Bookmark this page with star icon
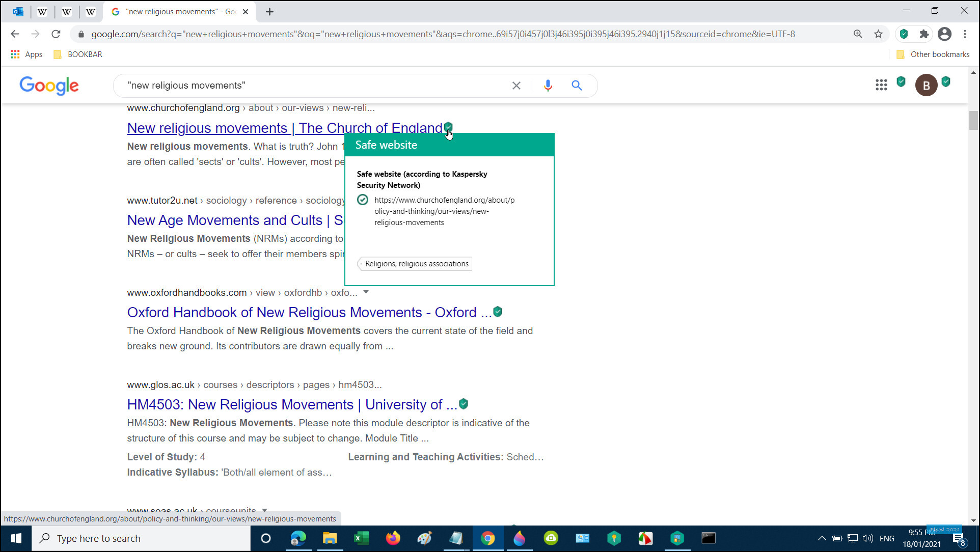The height and width of the screenshot is (552, 980). click(878, 34)
